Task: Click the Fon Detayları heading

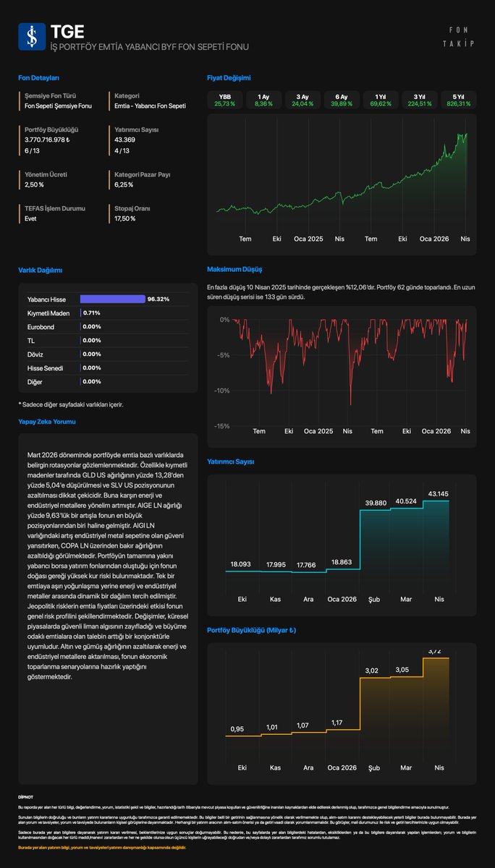Action: click(x=39, y=77)
